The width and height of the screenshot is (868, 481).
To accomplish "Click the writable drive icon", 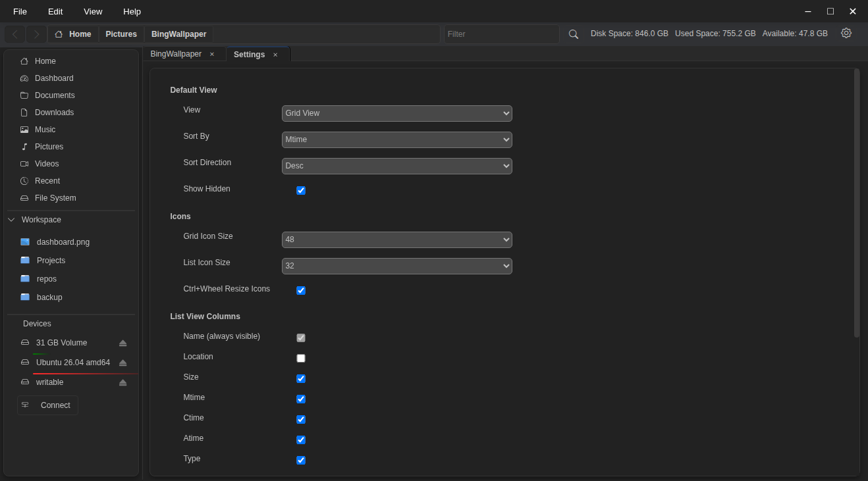I will point(25,382).
